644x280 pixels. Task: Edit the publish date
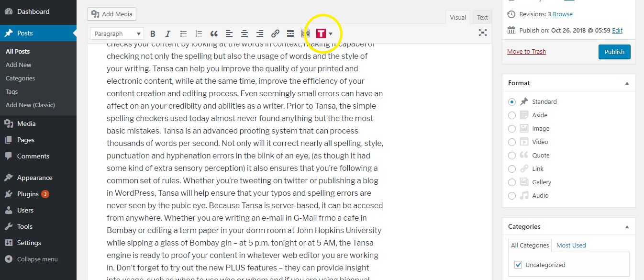[x=617, y=30]
